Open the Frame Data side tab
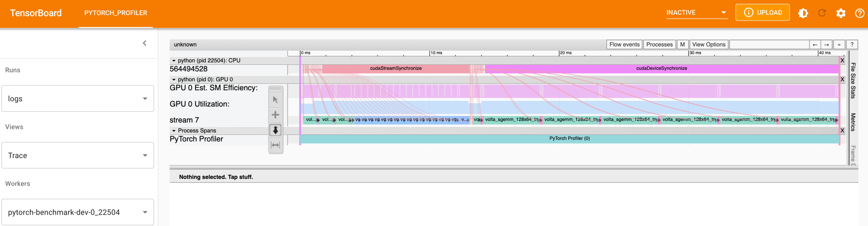Image resolution: width=868 pixels, height=226 pixels. pyautogui.click(x=853, y=155)
